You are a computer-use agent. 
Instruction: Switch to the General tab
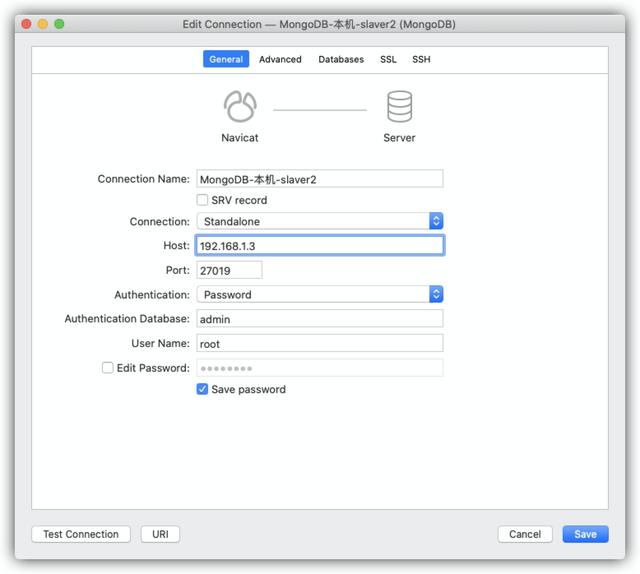point(226,59)
